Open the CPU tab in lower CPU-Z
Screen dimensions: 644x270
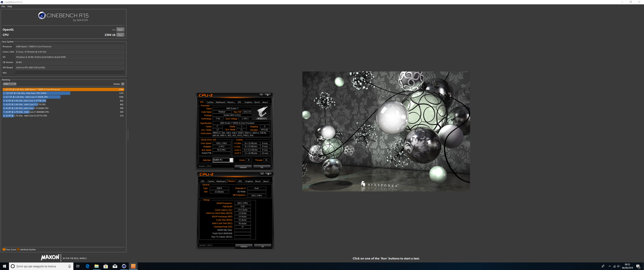[202, 181]
